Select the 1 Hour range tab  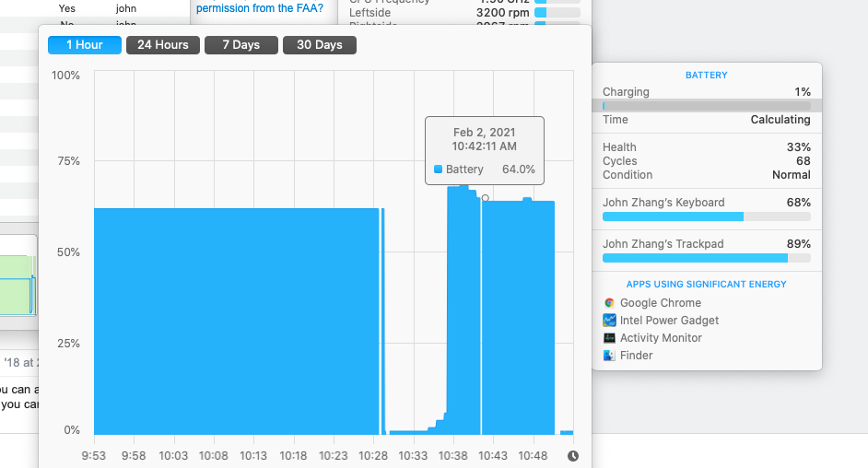[85, 45]
